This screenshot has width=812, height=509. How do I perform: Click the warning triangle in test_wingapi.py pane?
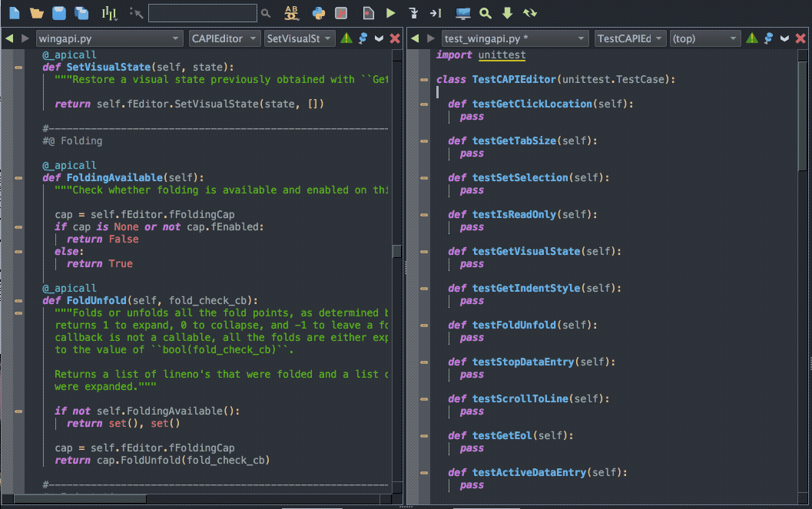tap(752, 38)
